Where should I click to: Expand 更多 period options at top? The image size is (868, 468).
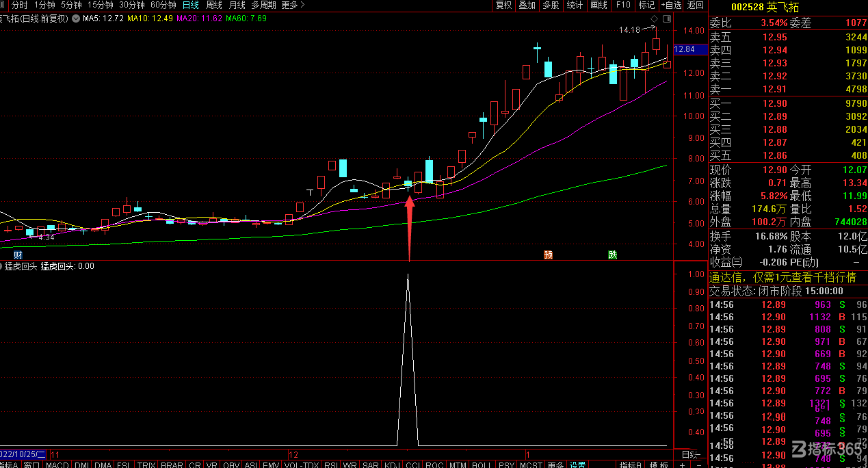pos(293,5)
